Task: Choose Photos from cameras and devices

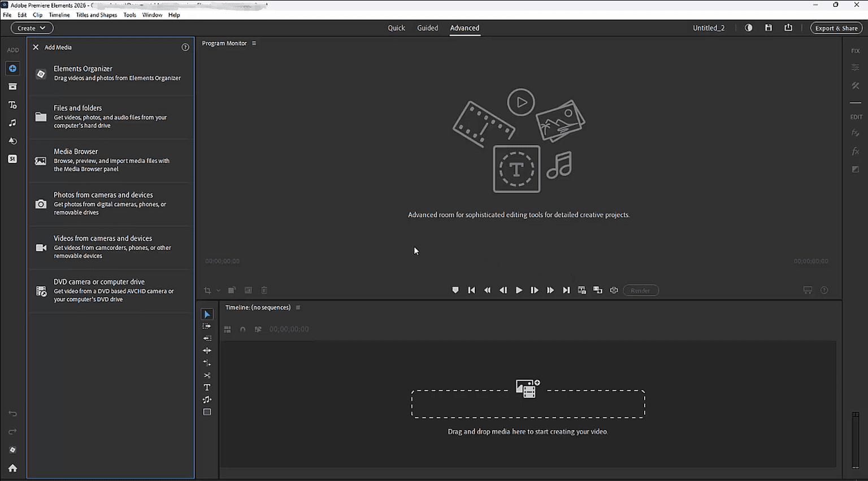Action: [111, 203]
